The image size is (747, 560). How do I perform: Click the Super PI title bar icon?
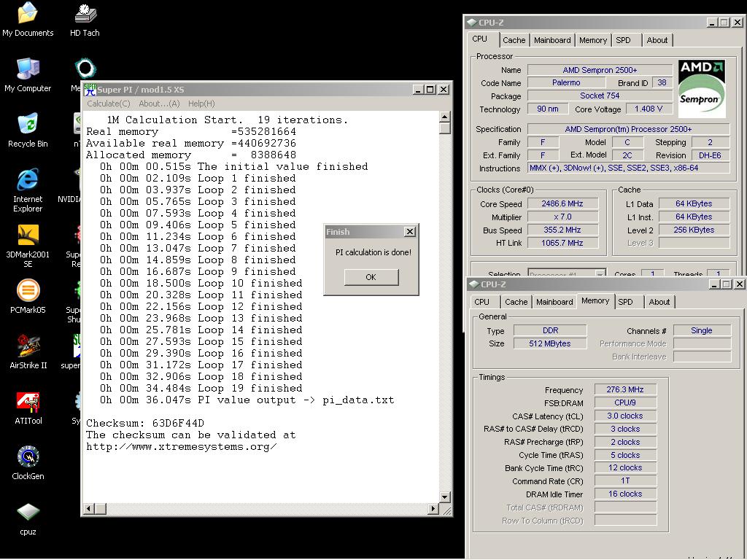point(90,89)
